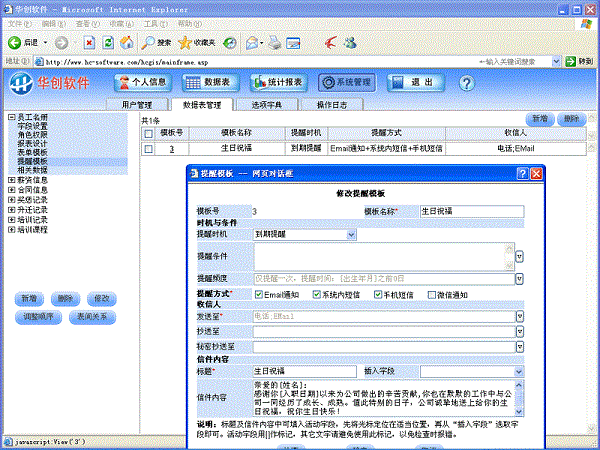The height and width of the screenshot is (450, 600).
Task: Click the IE Stop toolbar icon
Action: coord(90,43)
